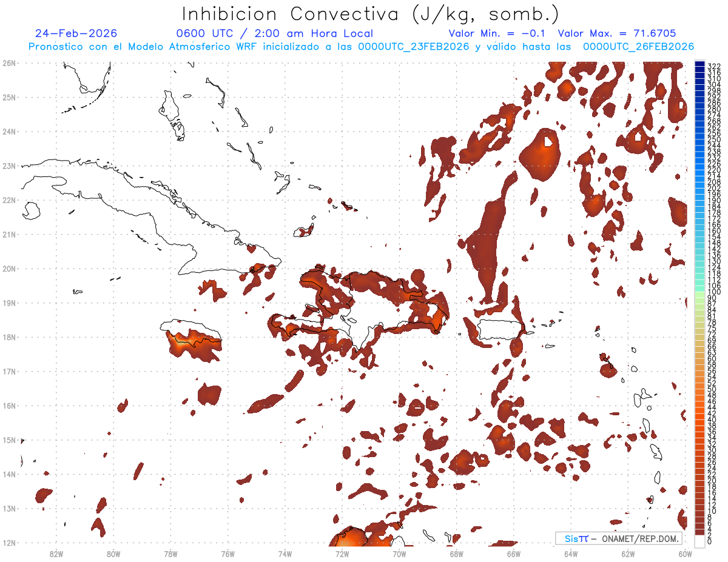Click the pale green legend swatch at 100
The image size is (728, 562).
pyautogui.click(x=700, y=294)
